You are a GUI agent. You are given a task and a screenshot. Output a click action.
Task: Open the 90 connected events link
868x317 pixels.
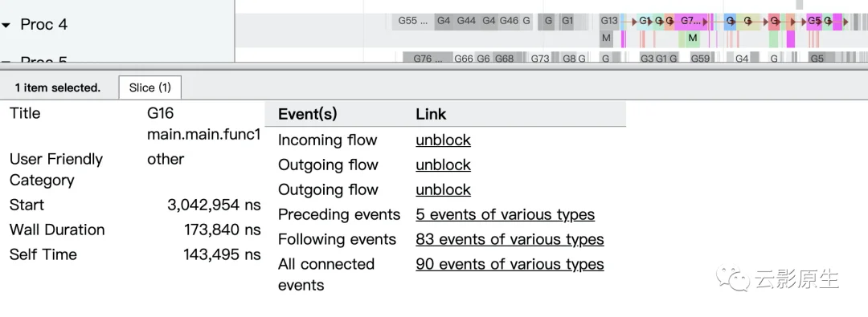pyautogui.click(x=510, y=265)
